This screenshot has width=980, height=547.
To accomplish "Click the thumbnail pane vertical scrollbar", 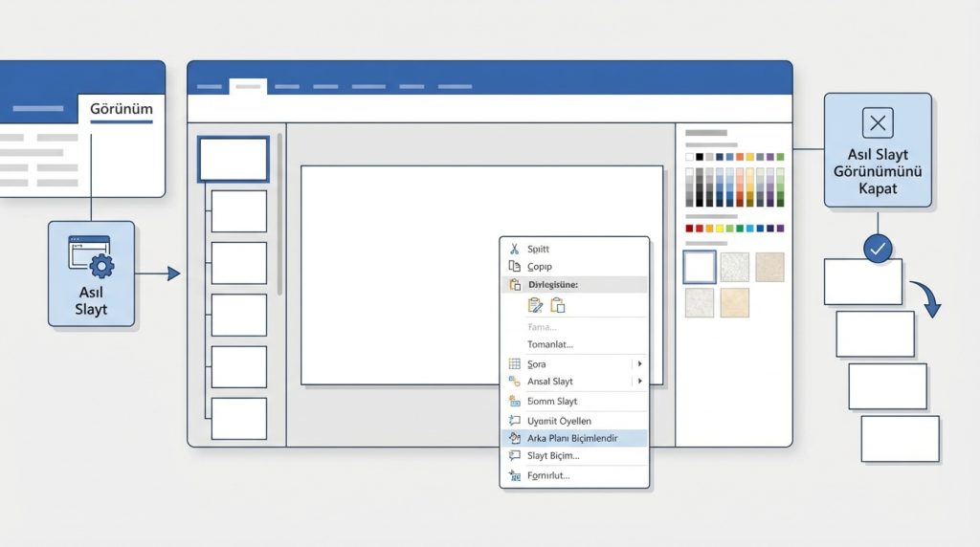I will (x=279, y=213).
